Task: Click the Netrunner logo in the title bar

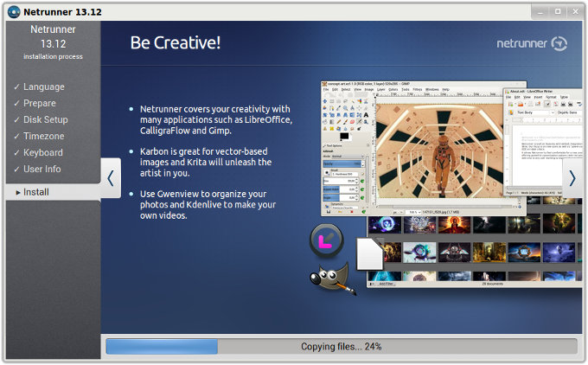Action: click(x=14, y=12)
